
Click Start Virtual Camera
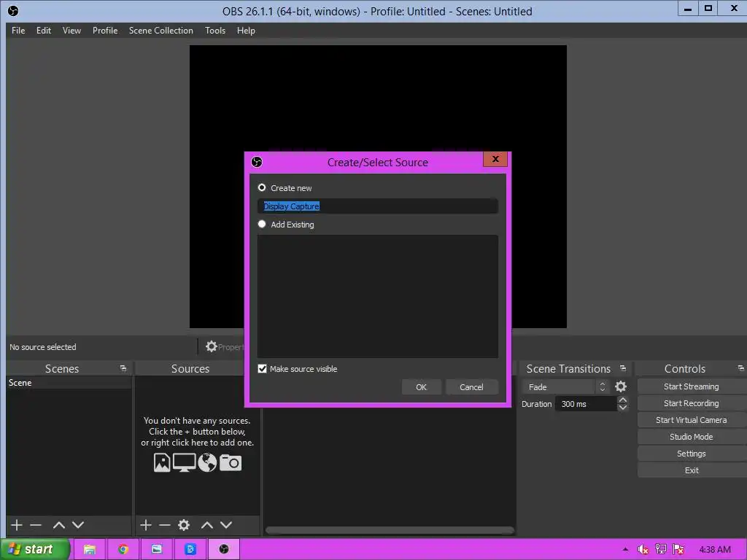pos(692,420)
